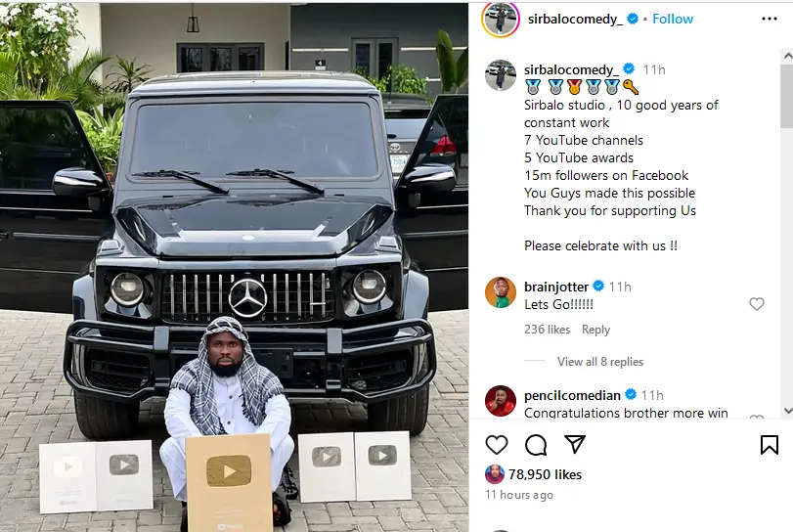The width and height of the screenshot is (793, 532).
Task: Open sirbalocomedy_ story ring avatar in header
Action: [501, 20]
